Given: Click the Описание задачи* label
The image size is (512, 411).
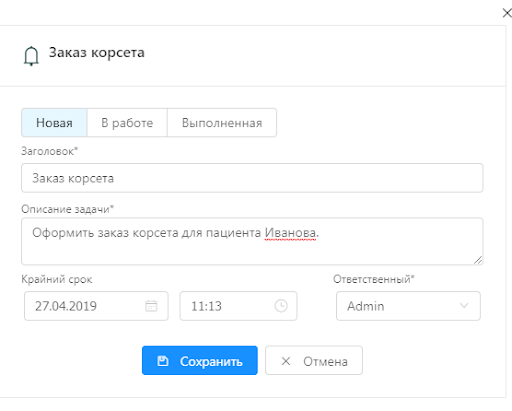Looking at the screenshot, I should click(x=67, y=209).
